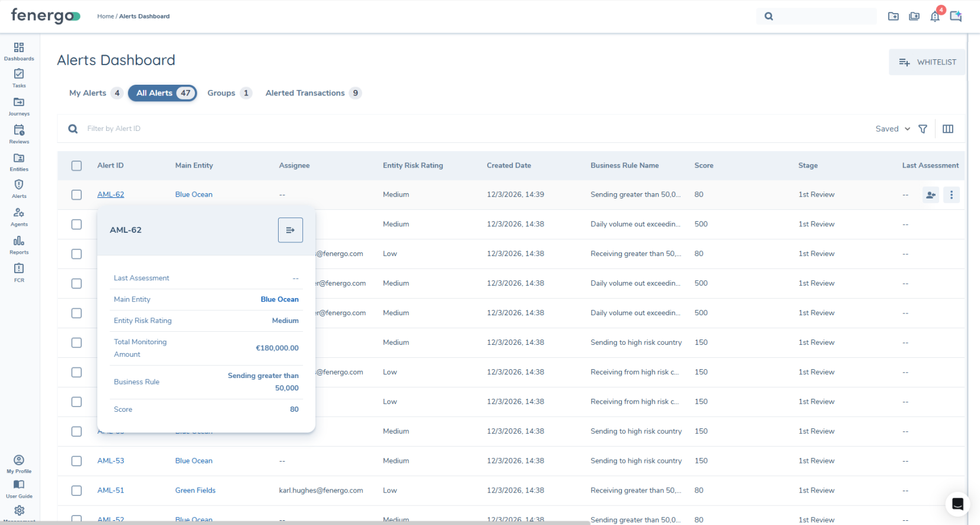This screenshot has height=525, width=980.
Task: Tick the top Receiving from high risk row checkbox
Action: 76,372
